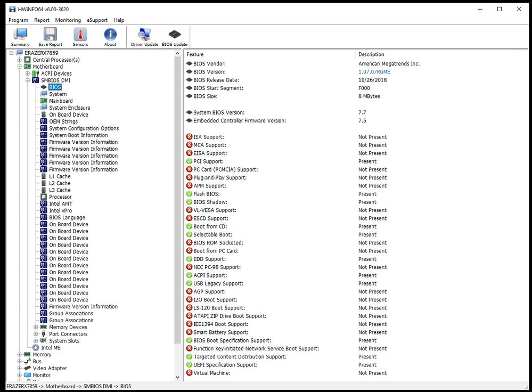This screenshot has width=532, height=392.
Task: Click the 1.07.07RGME BIOS version link
Action: click(x=375, y=71)
